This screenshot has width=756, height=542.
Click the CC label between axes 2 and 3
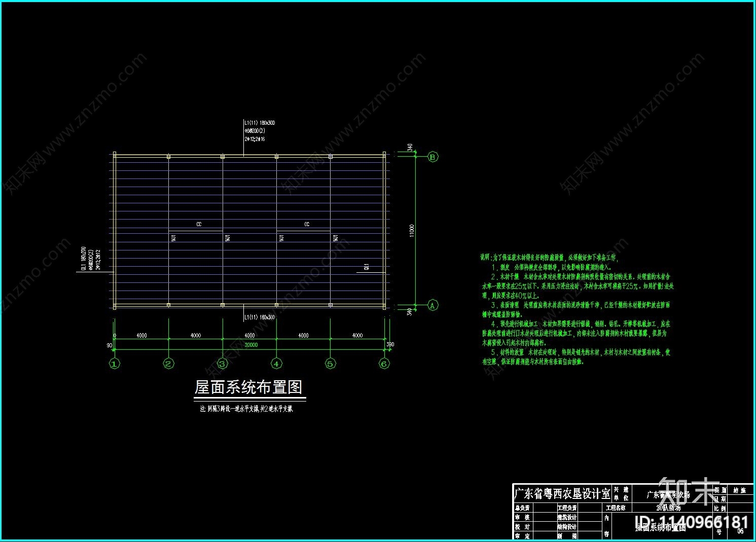199,224
